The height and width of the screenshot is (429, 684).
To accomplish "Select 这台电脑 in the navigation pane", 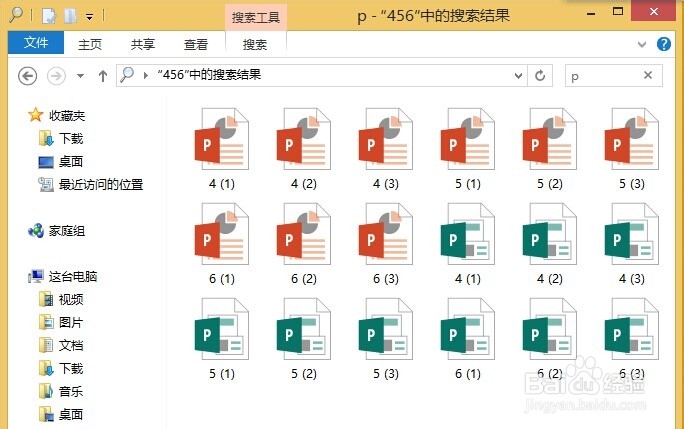I will tap(63, 276).
